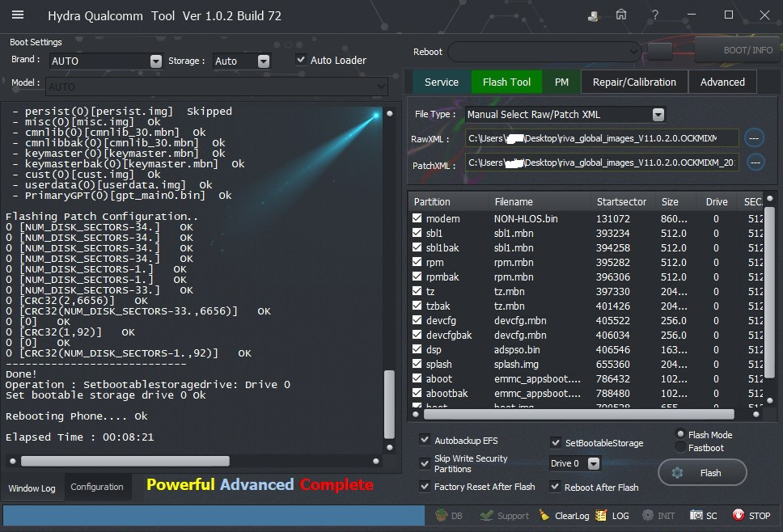Open the File Type dropdown
The width and height of the screenshot is (783, 532).
tap(658, 115)
